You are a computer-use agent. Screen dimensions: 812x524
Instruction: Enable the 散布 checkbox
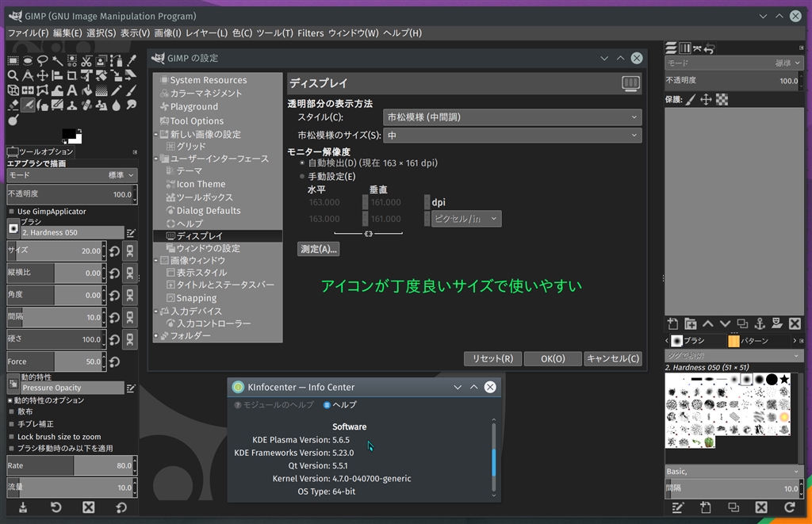[11, 411]
